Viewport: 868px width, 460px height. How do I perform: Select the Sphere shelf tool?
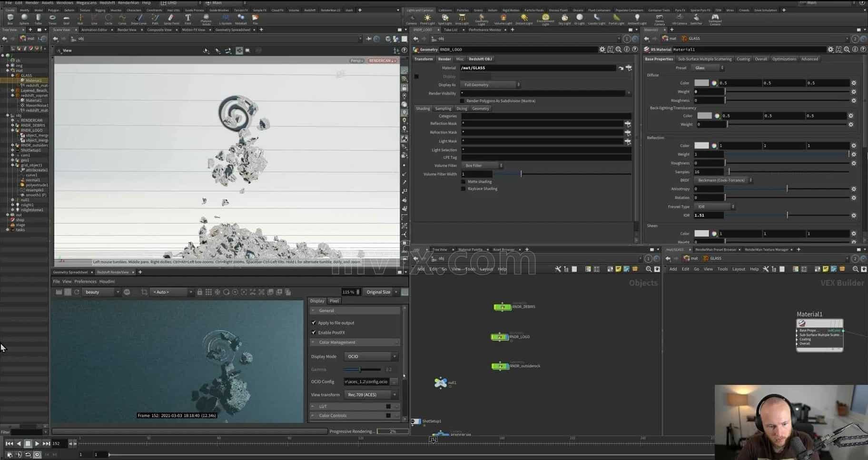coord(24,19)
